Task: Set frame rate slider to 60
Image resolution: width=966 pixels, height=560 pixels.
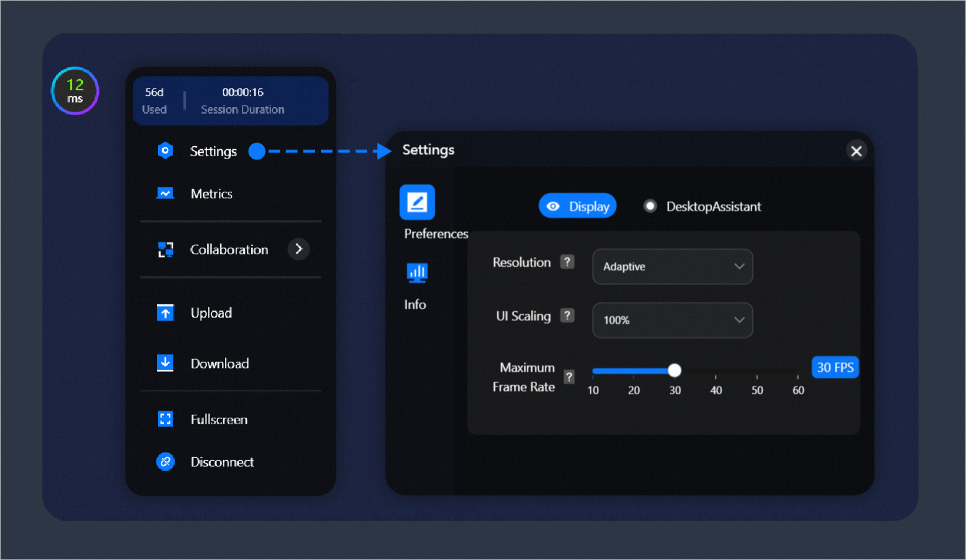Action: coord(798,371)
